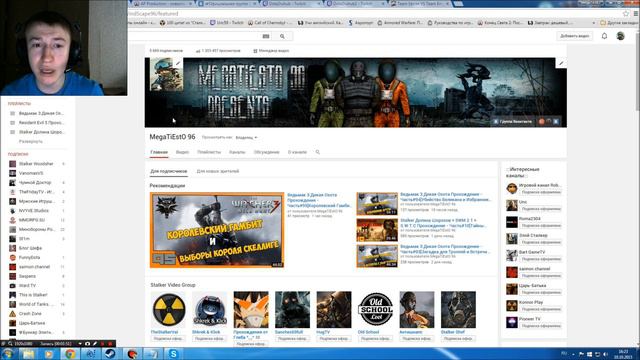
Task: Switch to the 'О канале' channel tab
Action: coord(297,152)
